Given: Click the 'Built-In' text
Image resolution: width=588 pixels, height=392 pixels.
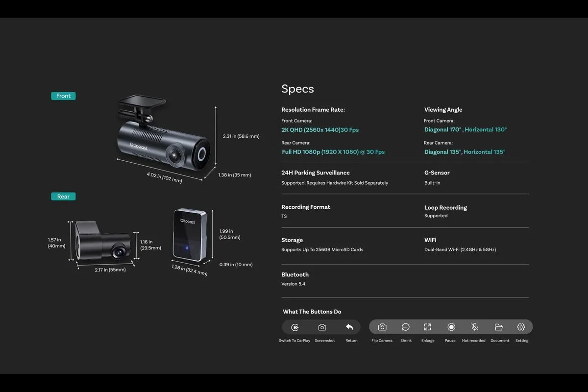Looking at the screenshot, I should [x=432, y=183].
